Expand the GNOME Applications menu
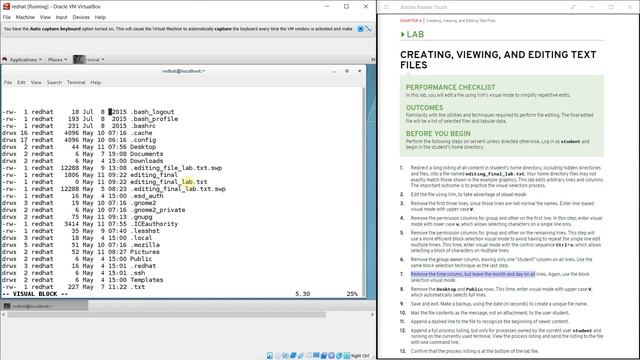This screenshot has height=360, width=640. pyautogui.click(x=25, y=60)
